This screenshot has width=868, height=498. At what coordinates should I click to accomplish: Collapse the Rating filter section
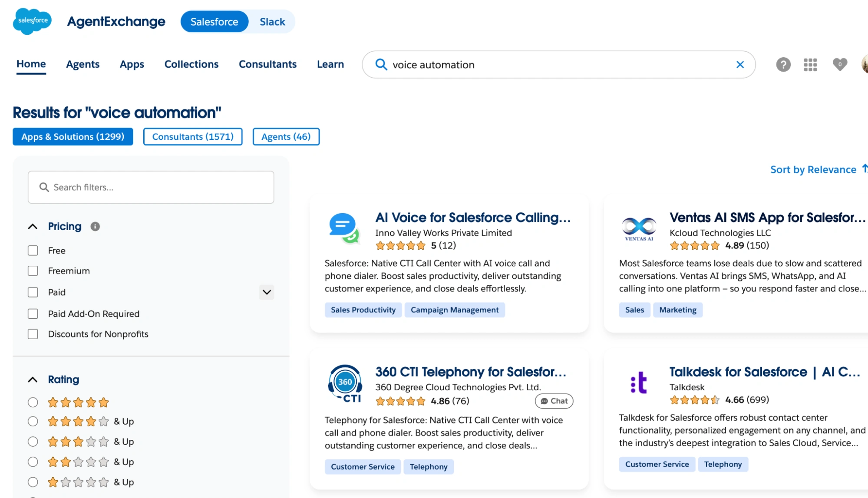33,379
